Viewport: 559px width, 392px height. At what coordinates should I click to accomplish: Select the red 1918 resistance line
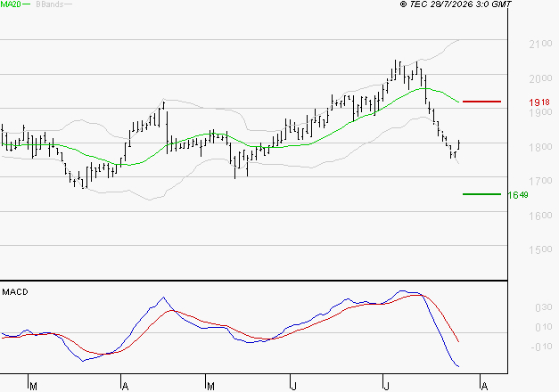click(481, 102)
